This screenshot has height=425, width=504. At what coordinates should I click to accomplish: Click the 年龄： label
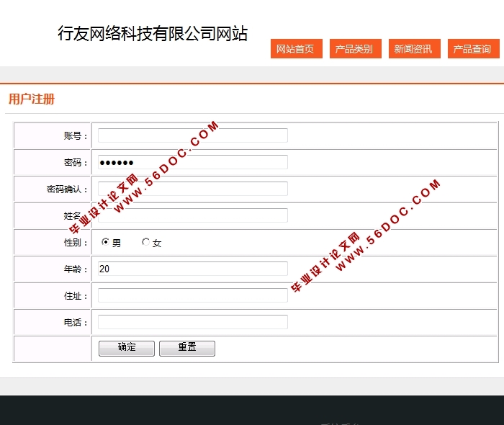pos(76,269)
